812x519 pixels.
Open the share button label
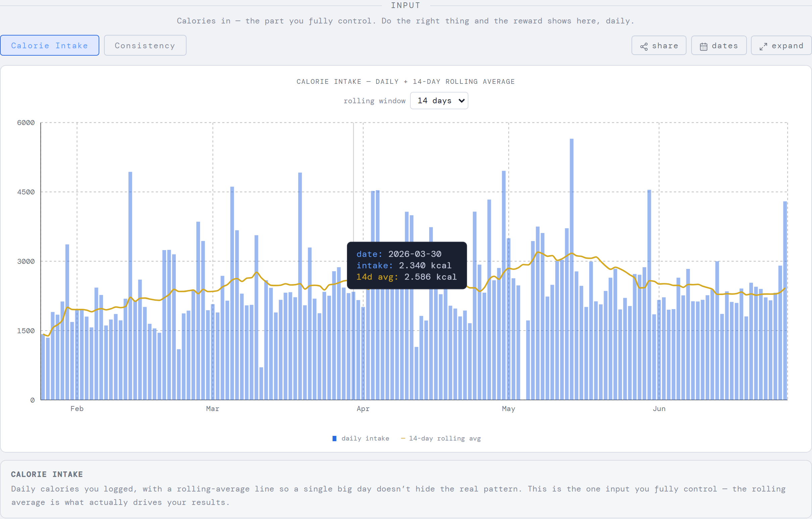pyautogui.click(x=665, y=46)
